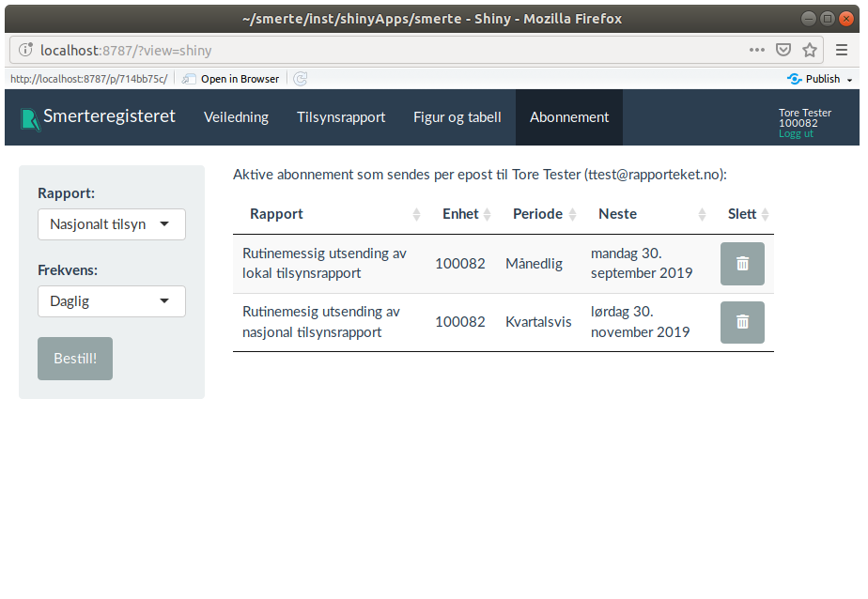Delete the Månedlig lokal tilsynsrapport subscription
Viewport: 868px width, 599px height.
[x=742, y=264]
